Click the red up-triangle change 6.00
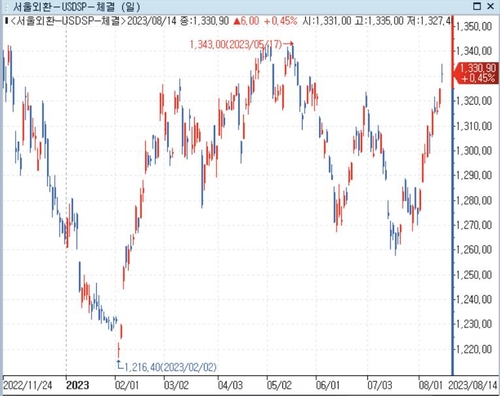The height and width of the screenshot is (396, 500). pyautogui.click(x=246, y=21)
